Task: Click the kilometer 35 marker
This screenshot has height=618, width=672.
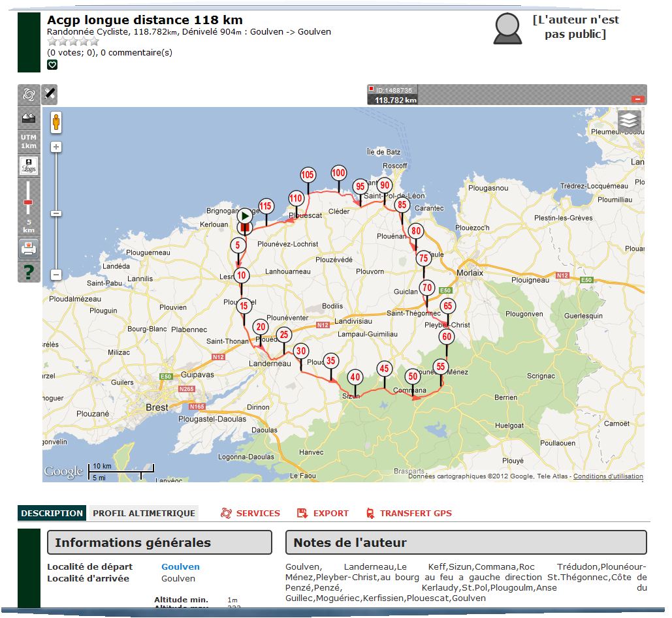Action: [331, 361]
